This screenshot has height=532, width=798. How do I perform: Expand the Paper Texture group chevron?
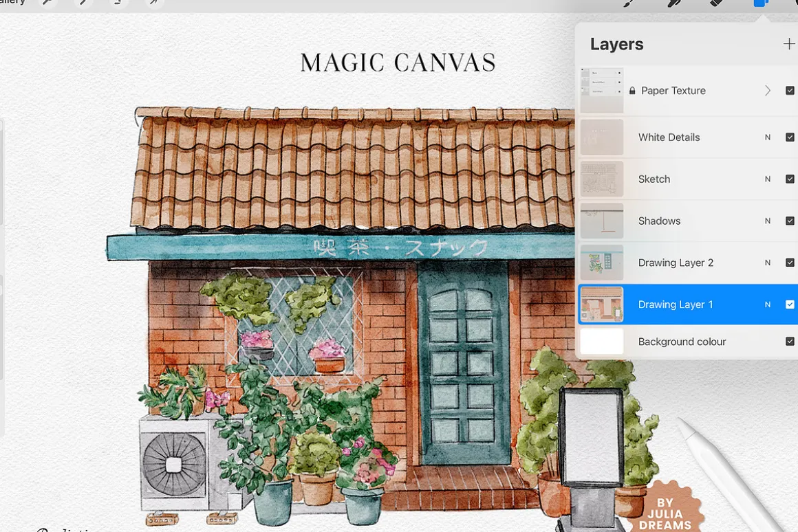coord(768,91)
